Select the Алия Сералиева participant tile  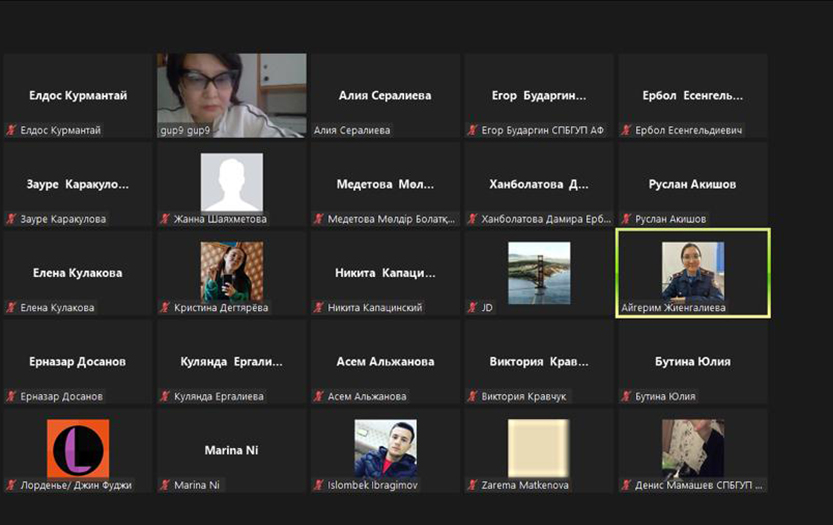tap(385, 96)
